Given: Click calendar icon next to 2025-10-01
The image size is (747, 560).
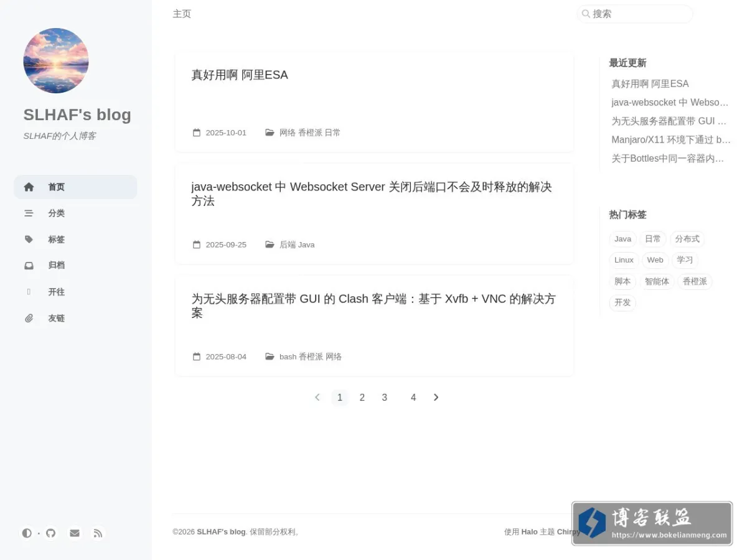Looking at the screenshot, I should point(197,133).
